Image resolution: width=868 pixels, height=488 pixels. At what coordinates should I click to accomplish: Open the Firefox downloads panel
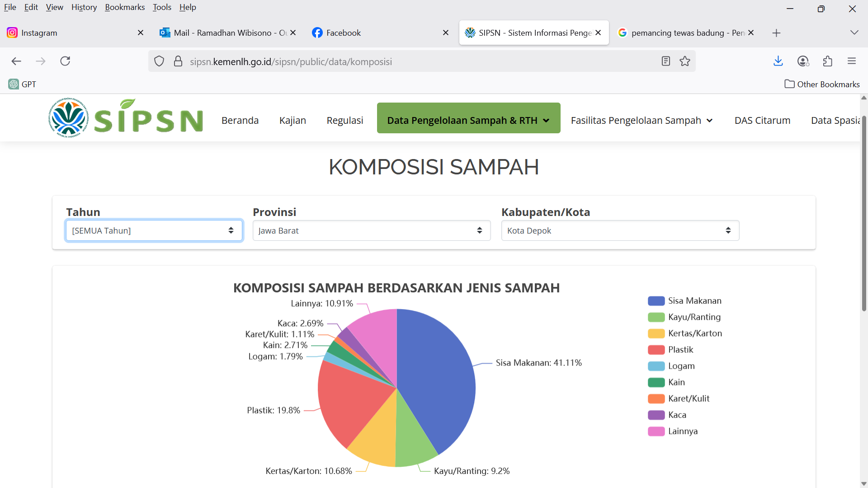pos(778,61)
